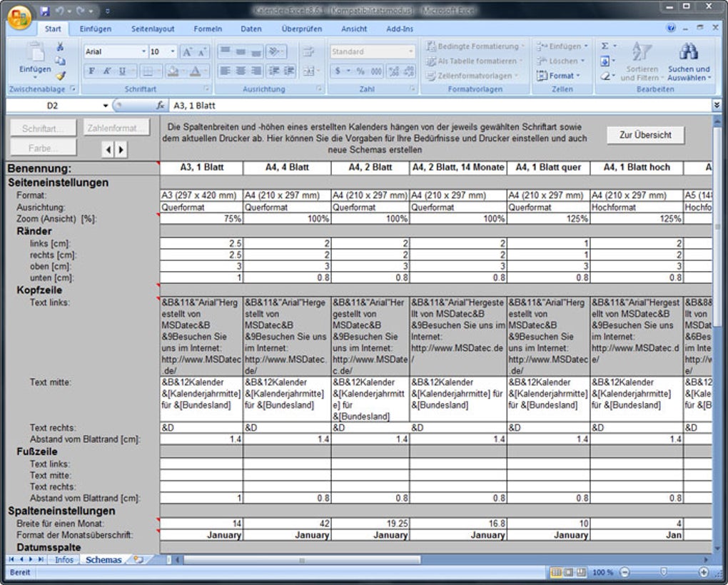Toggle top vertical alignment

[225, 51]
